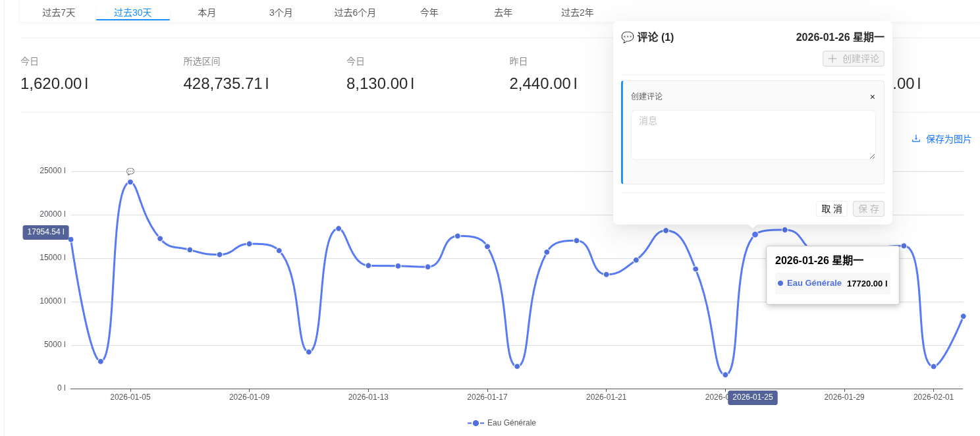Switch to the 本月 time range
Viewport: 980px width, 436px height.
pos(207,13)
